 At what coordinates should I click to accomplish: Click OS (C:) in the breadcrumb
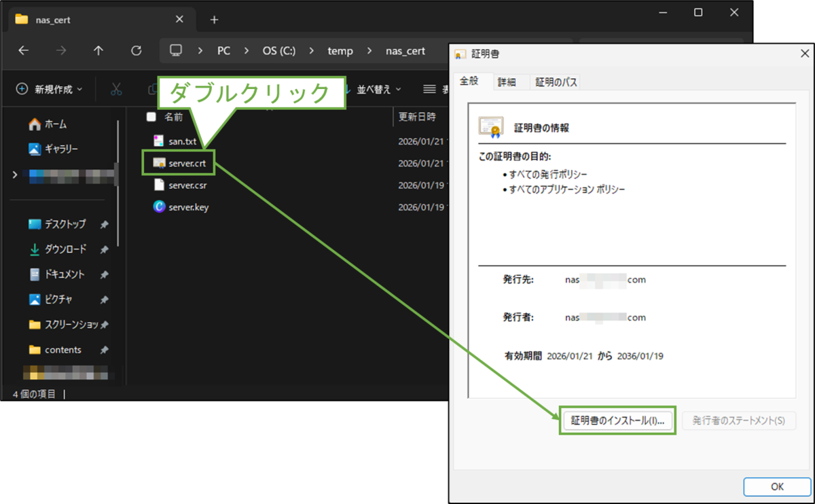[278, 51]
